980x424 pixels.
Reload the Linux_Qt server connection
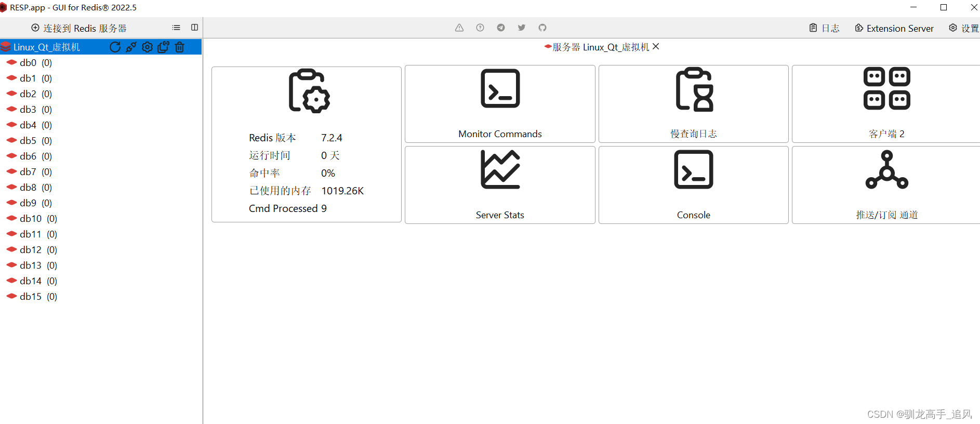tap(115, 47)
